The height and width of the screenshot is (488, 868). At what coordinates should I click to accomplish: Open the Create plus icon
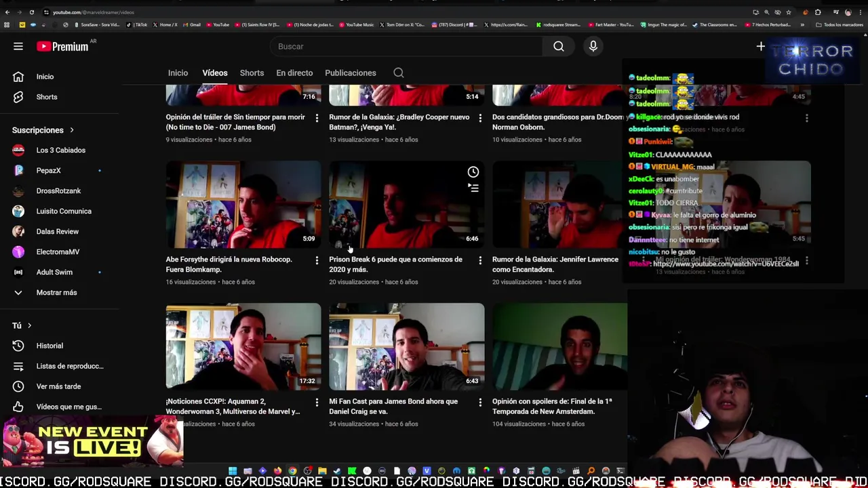[760, 46]
